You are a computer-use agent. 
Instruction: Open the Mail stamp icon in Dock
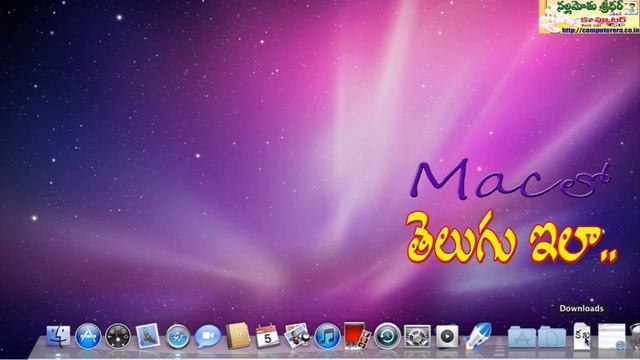(148, 336)
